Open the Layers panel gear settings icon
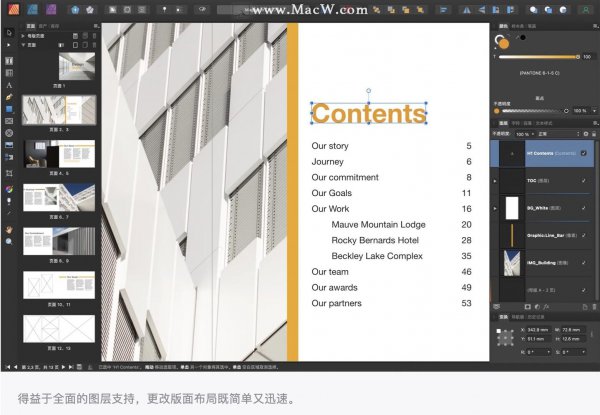Image resolution: width=600 pixels, height=415 pixels. (586, 134)
